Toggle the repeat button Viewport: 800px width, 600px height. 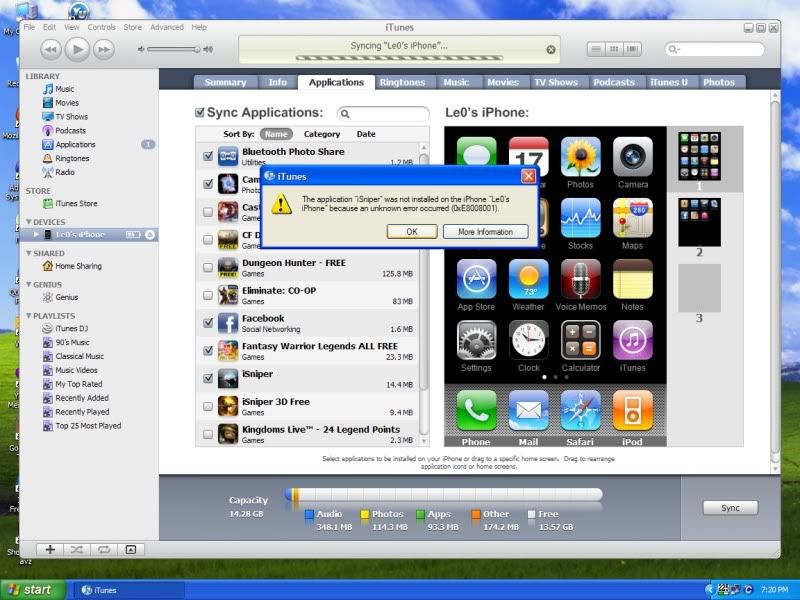click(104, 549)
